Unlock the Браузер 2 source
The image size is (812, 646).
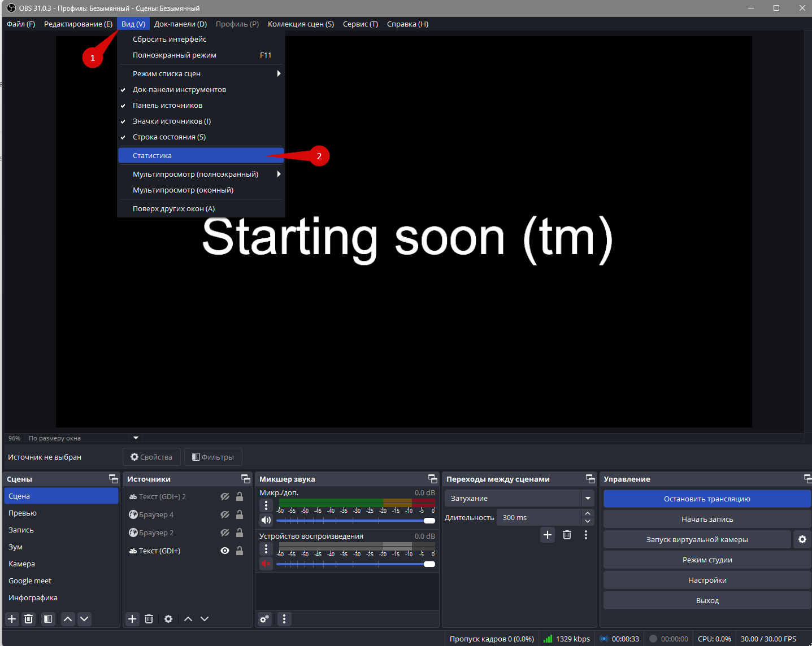[x=240, y=532]
